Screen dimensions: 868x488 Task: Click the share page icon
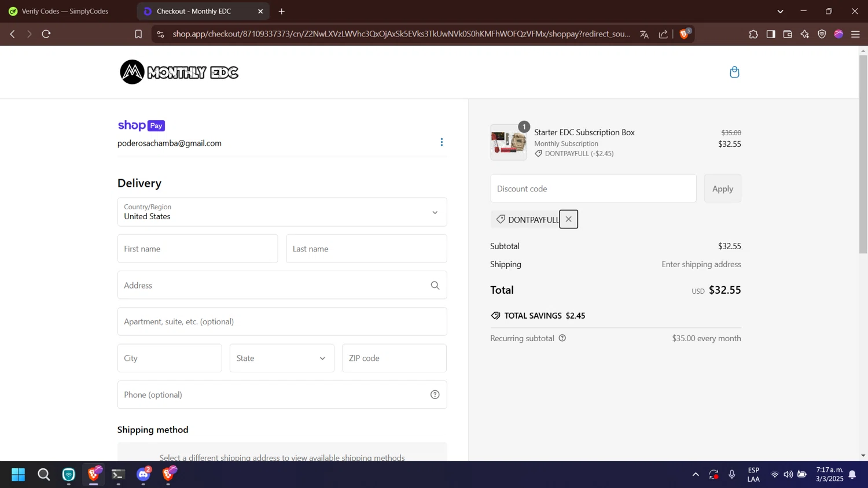[x=663, y=34]
